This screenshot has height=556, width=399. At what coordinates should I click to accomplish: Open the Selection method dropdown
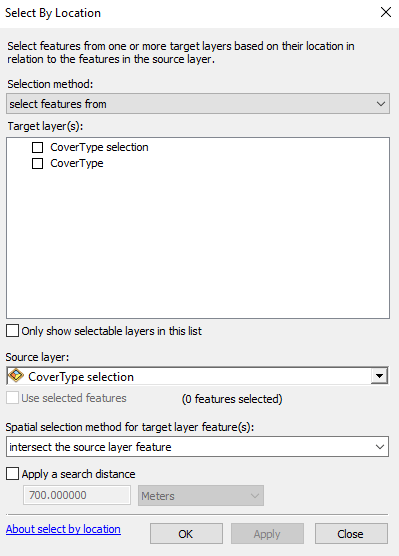click(x=198, y=104)
